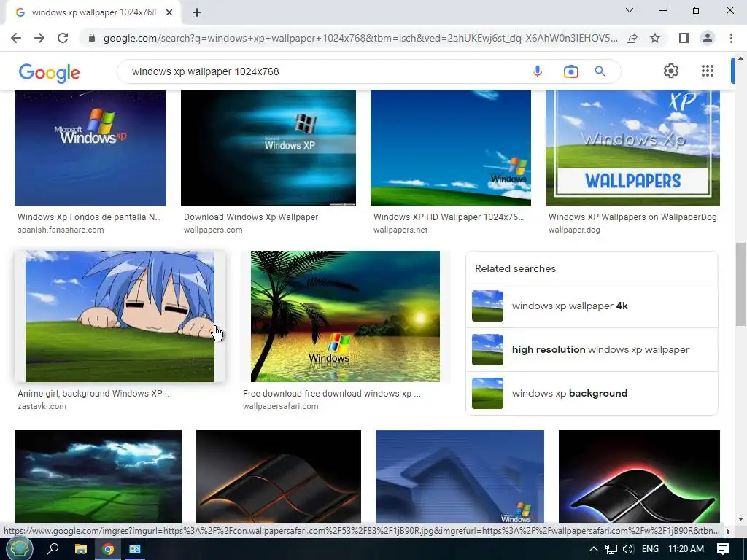Submit search with magnifying glass icon
The image size is (747, 560).
[600, 71]
